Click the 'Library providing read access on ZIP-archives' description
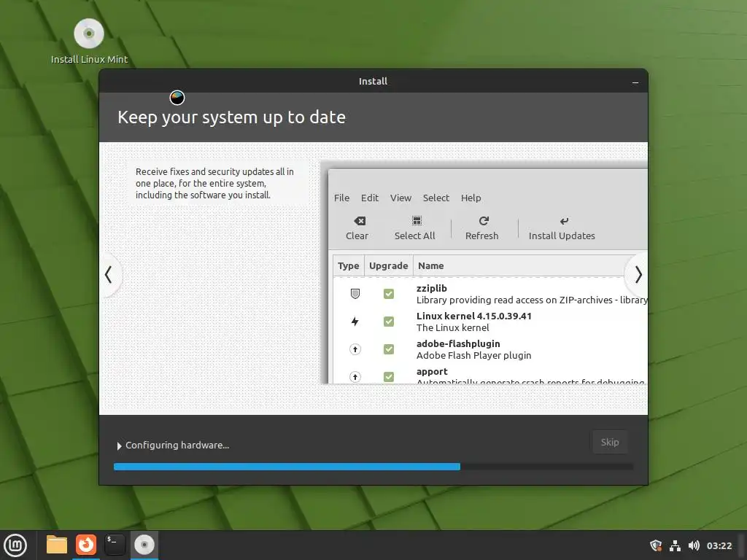The height and width of the screenshot is (560, 747). tap(532, 300)
